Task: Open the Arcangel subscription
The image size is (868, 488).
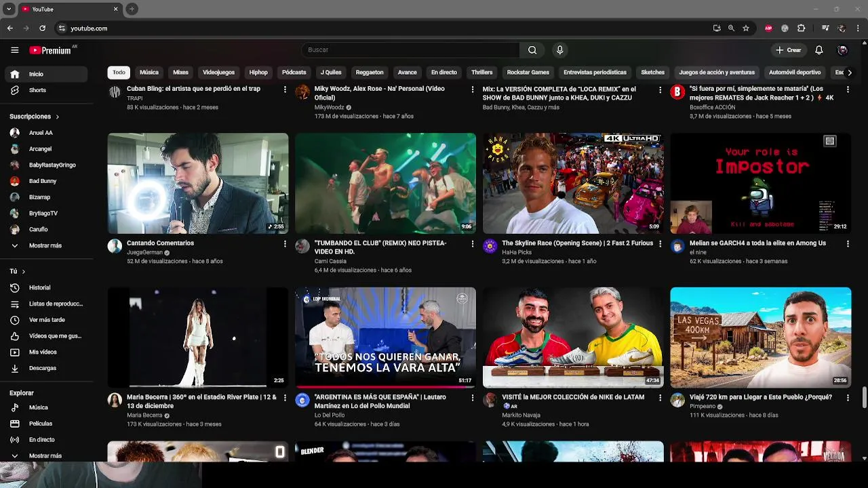Action: pyautogui.click(x=47, y=149)
